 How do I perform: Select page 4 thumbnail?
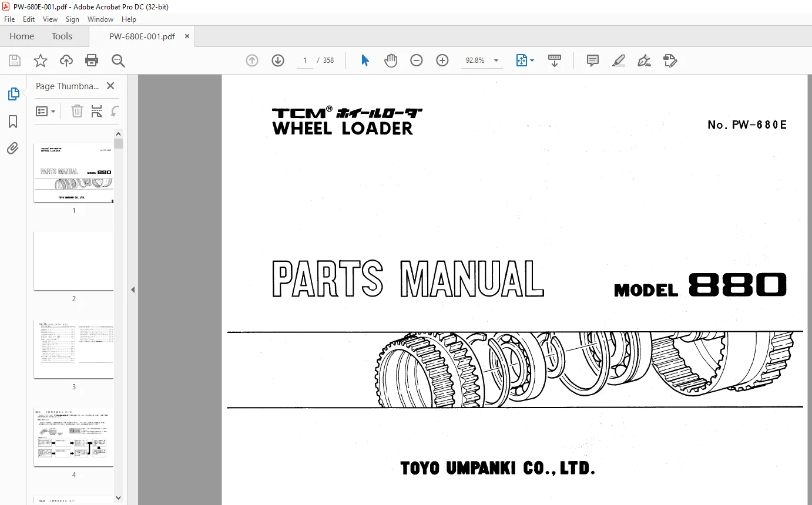pyautogui.click(x=73, y=437)
